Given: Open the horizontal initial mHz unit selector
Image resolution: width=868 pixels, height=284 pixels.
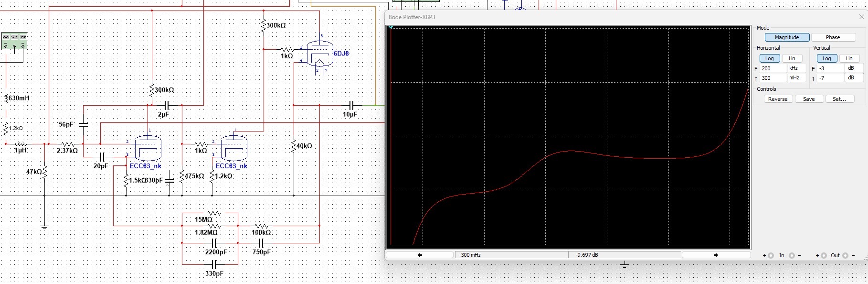Looking at the screenshot, I should pyautogui.click(x=796, y=77).
